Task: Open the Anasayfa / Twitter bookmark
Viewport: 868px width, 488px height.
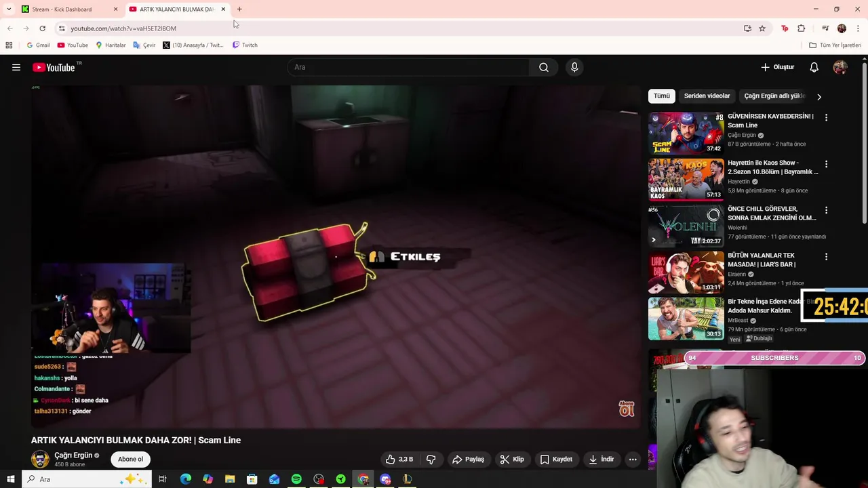Action: (193, 45)
